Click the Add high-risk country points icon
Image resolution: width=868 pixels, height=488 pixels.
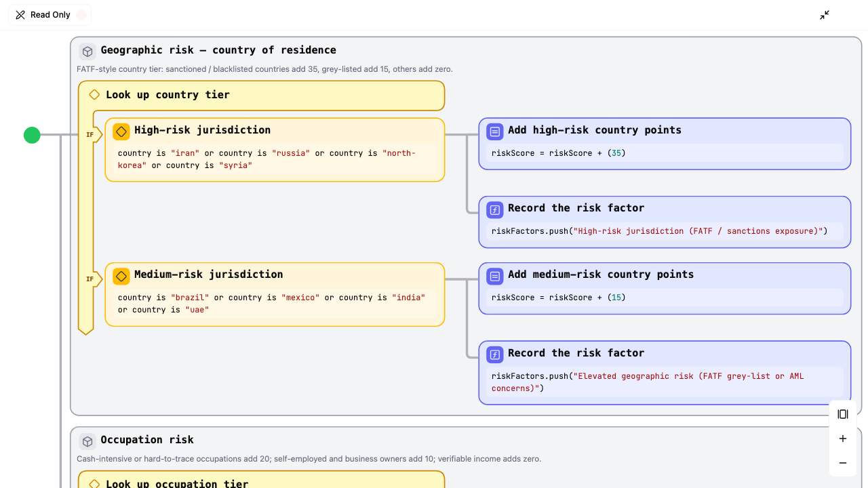495,131
